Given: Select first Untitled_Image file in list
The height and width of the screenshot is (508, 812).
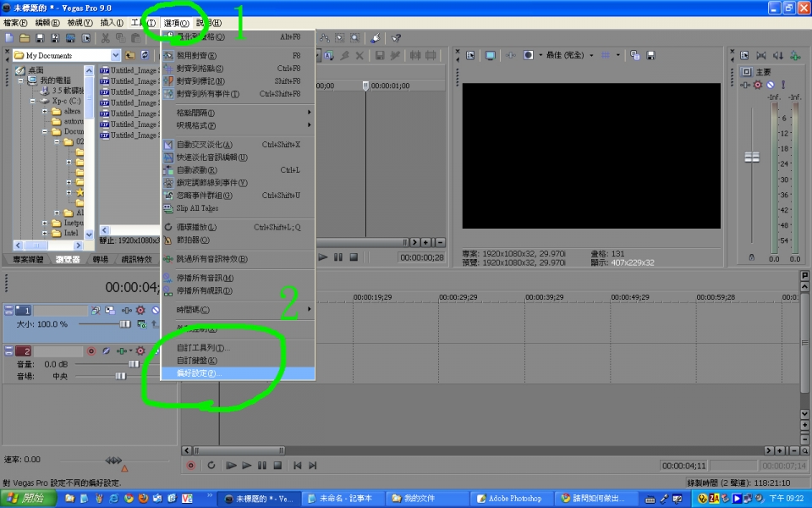Looking at the screenshot, I should (x=129, y=70).
